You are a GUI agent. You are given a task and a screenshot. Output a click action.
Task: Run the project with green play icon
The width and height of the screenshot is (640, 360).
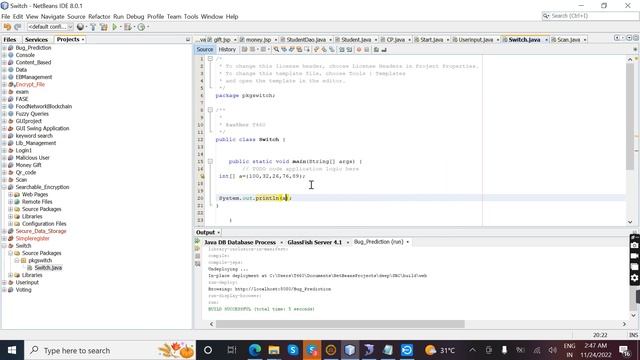tap(115, 27)
